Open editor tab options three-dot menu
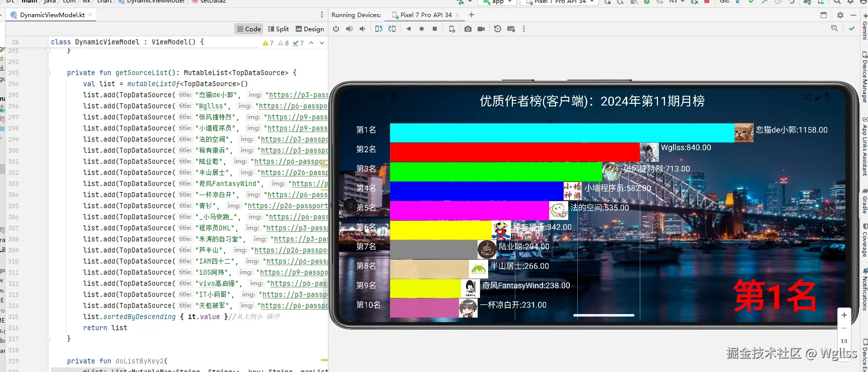868x372 pixels. (322, 15)
